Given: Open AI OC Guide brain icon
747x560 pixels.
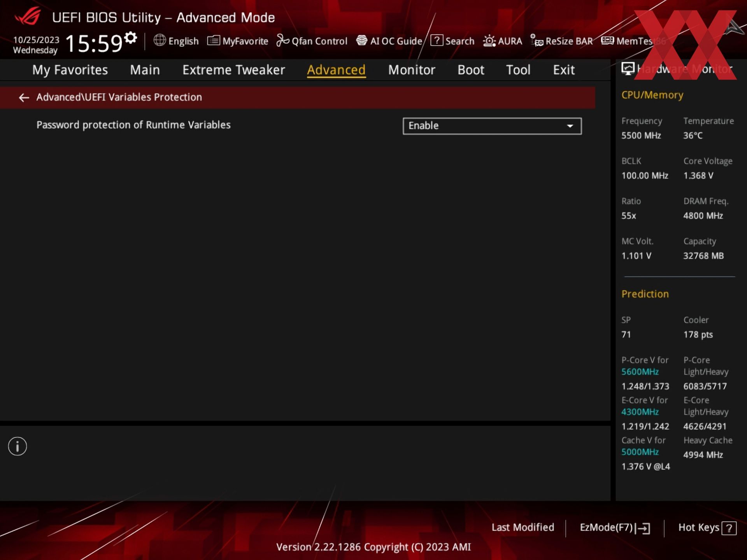Looking at the screenshot, I should point(362,40).
